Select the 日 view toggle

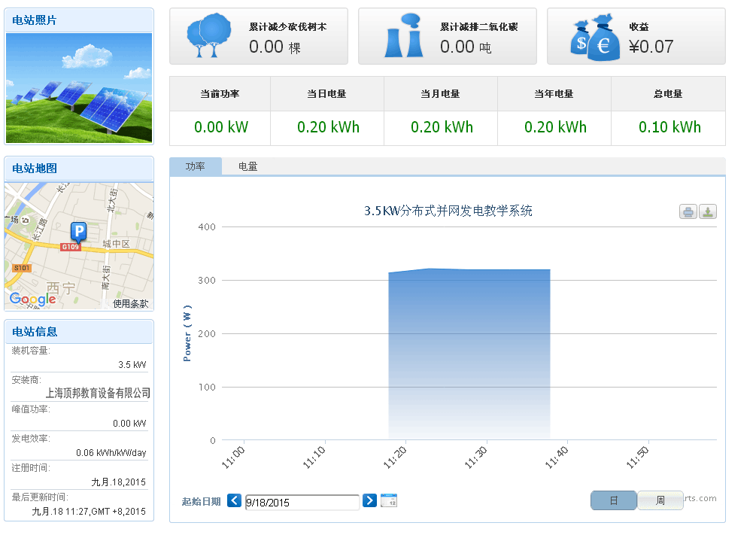pyautogui.click(x=613, y=500)
